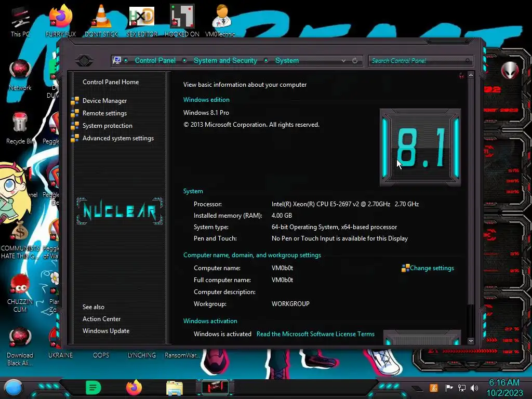Open System protection
The width and height of the screenshot is (532, 399).
107,126
